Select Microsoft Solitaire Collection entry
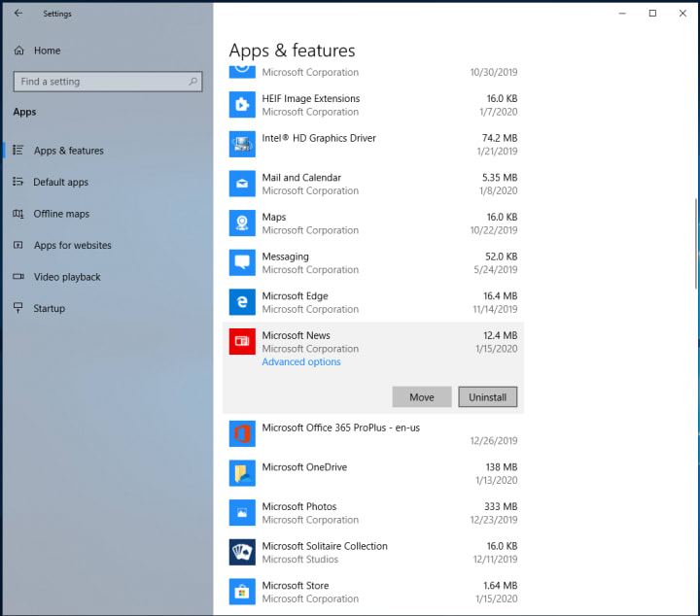The height and width of the screenshot is (616, 700). 372,552
